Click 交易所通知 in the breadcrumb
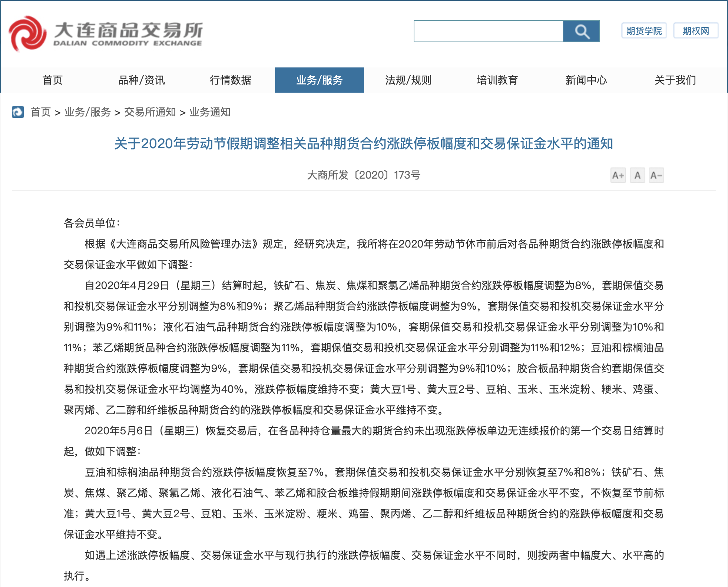 [150, 112]
